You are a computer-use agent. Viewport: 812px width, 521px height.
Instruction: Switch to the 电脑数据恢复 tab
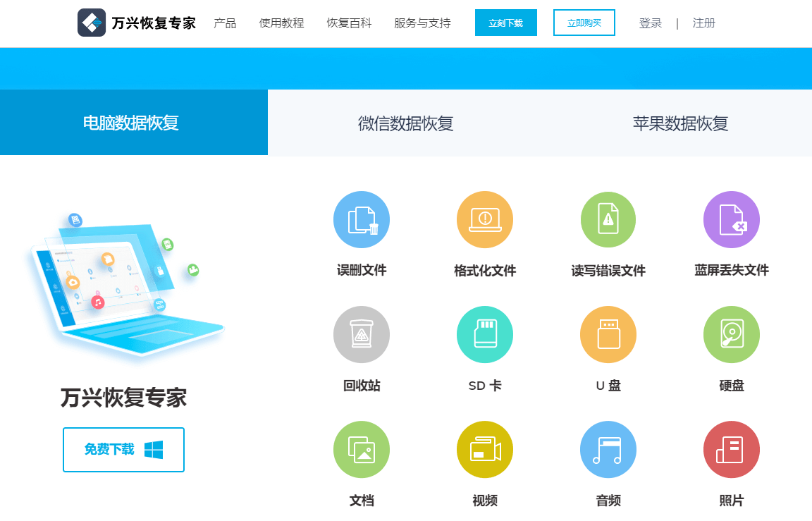tap(134, 122)
